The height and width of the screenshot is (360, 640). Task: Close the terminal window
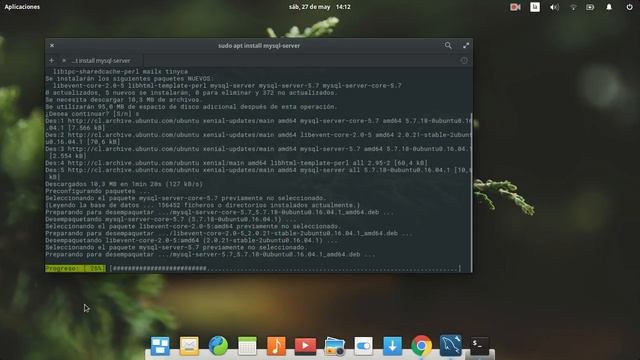click(52, 45)
